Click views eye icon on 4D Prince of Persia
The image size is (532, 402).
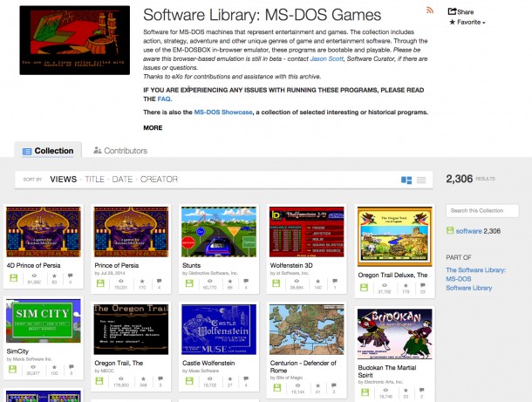pyautogui.click(x=34, y=276)
